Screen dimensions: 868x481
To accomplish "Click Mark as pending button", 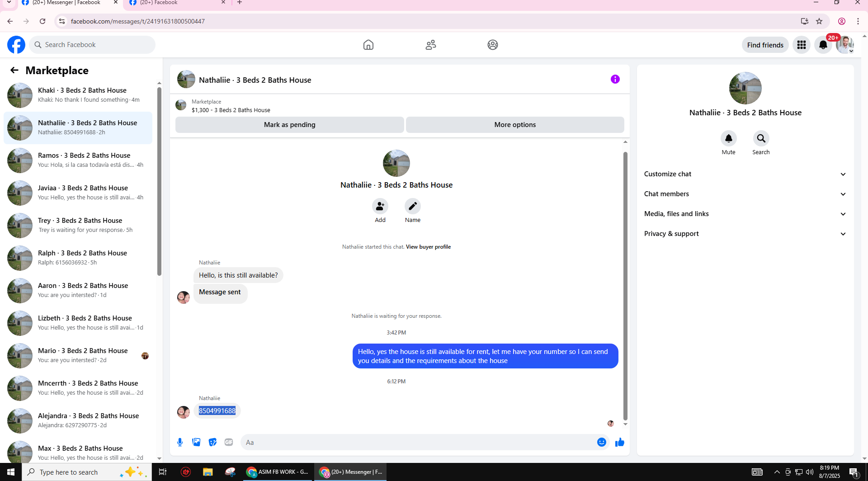I will 290,125.
